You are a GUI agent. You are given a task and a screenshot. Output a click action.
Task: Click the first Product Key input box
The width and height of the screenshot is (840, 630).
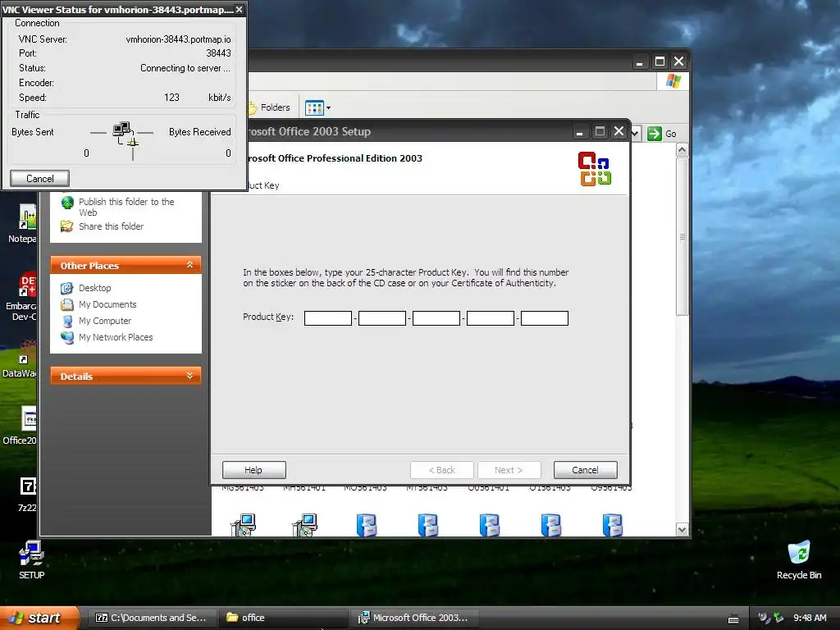tap(328, 318)
